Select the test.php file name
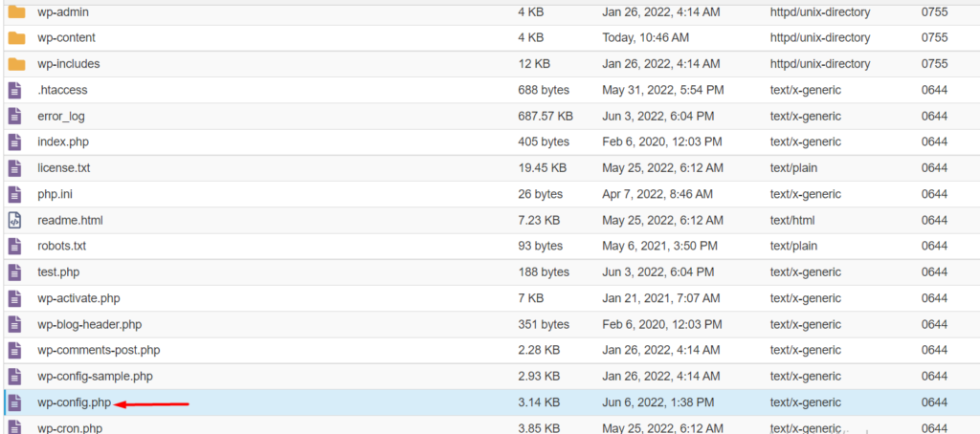The image size is (980, 434). pyautogui.click(x=58, y=272)
